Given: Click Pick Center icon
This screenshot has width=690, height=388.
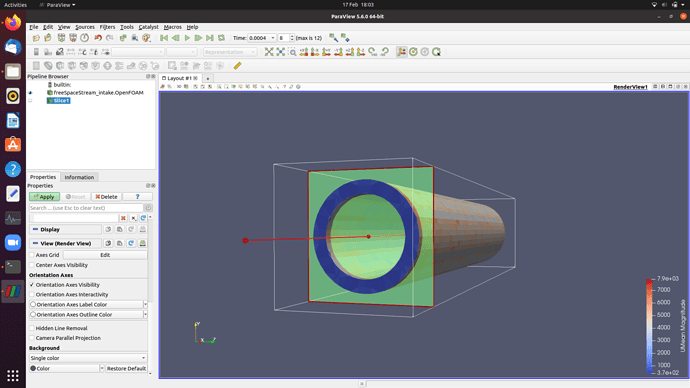Looking at the screenshot, I should (436, 52).
